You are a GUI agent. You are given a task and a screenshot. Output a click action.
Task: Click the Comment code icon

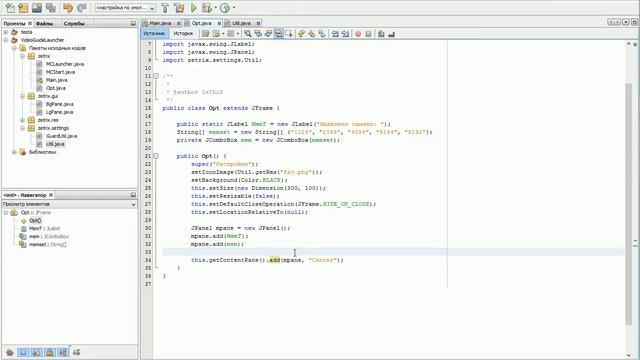[381, 34]
